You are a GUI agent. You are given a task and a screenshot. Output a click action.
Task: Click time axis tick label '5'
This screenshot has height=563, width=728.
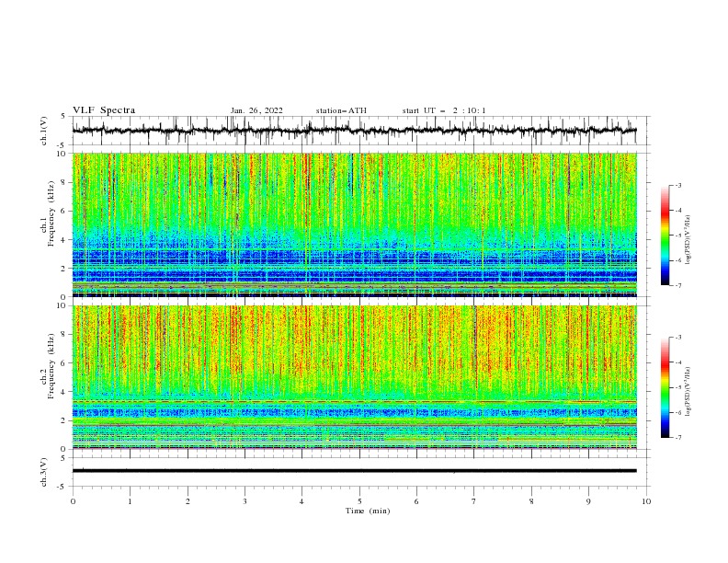coord(359,501)
